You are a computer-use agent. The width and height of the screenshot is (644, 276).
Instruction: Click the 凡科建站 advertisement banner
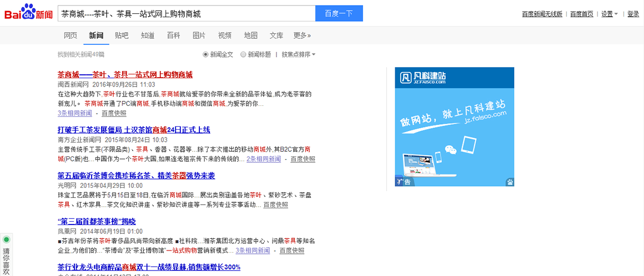click(x=455, y=127)
